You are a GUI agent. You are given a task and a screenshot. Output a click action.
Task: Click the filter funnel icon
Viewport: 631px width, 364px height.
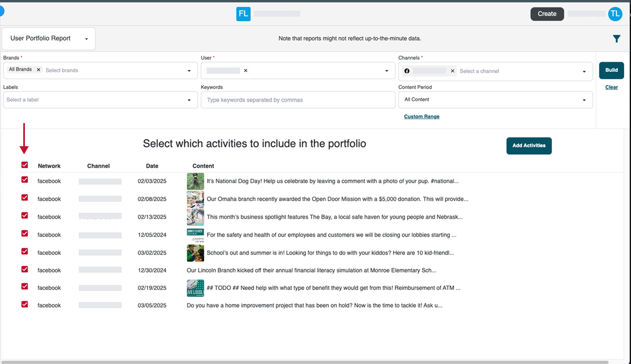[x=616, y=39]
